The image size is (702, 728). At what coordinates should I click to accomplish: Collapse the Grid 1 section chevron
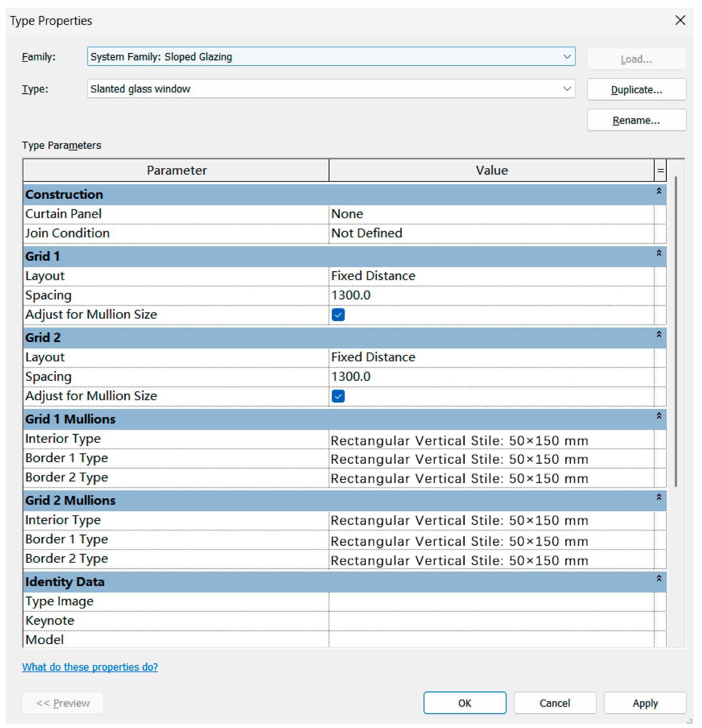pyautogui.click(x=659, y=253)
